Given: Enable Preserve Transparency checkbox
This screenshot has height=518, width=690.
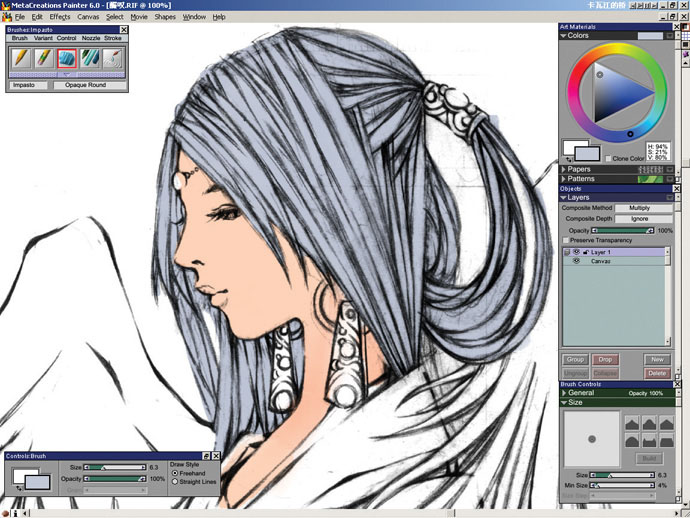Looking at the screenshot, I should 566,240.
